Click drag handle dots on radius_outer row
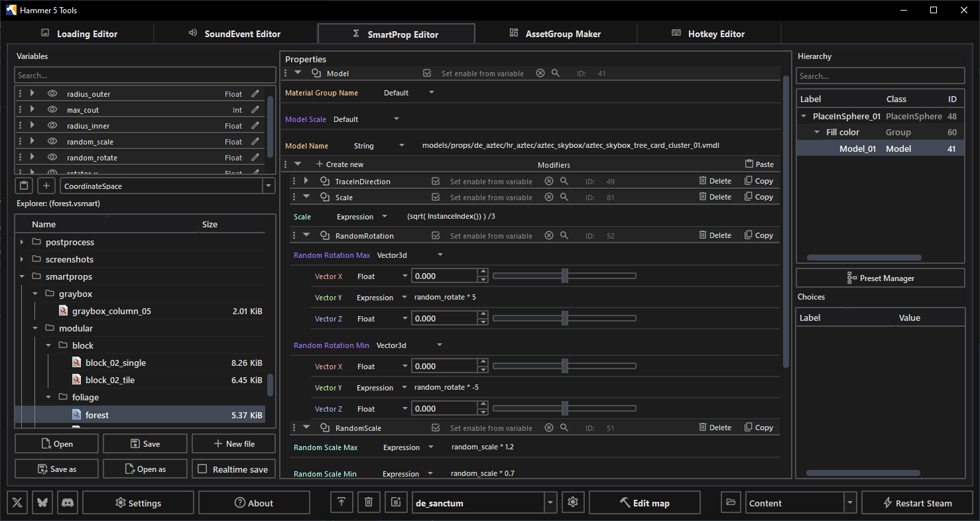This screenshot has width=980, height=521. [x=20, y=94]
